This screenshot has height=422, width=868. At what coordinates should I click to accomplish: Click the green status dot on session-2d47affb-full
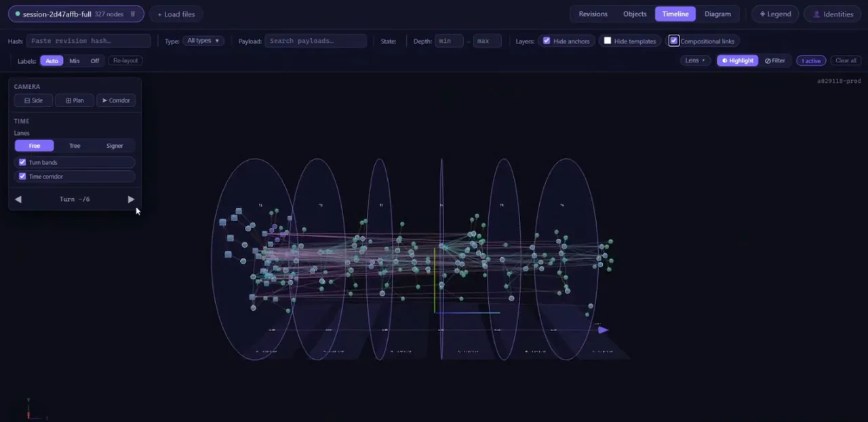click(18, 14)
